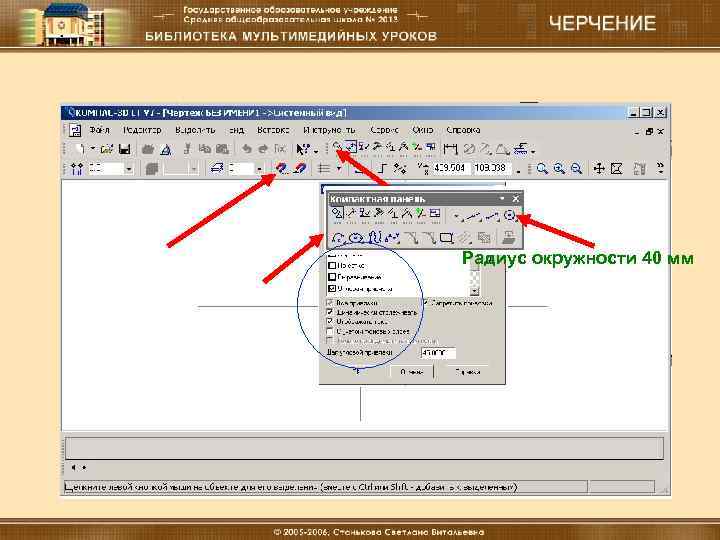This screenshot has height=540, width=720.
Task: Click the Zoom out magnifier icon
Action: point(576,169)
